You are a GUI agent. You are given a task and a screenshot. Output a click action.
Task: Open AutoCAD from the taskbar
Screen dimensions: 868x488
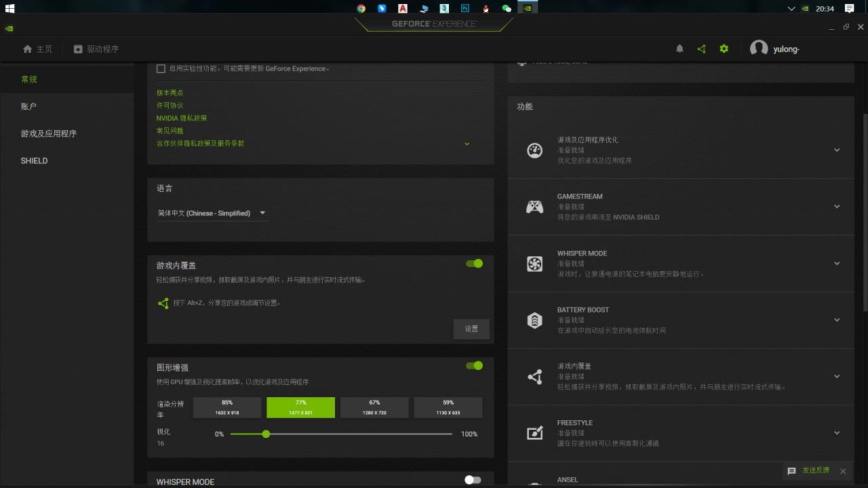pos(403,8)
